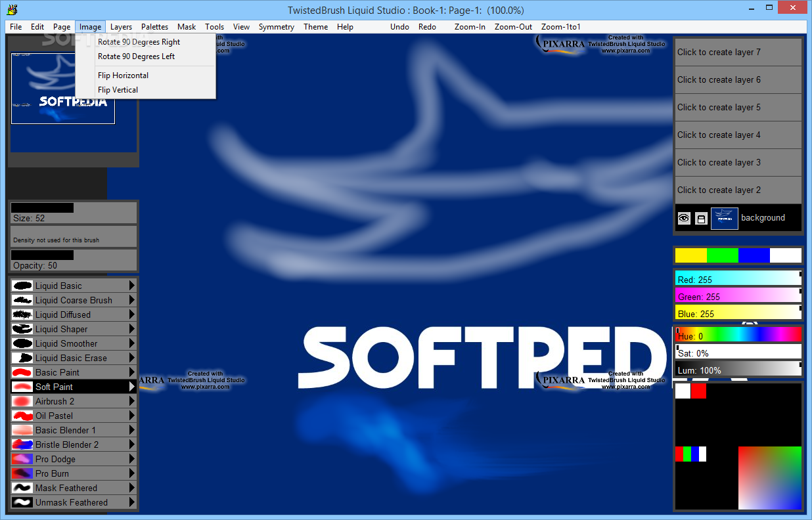Select the background layer thumbnail
Image resolution: width=812 pixels, height=520 pixels.
tap(725, 219)
